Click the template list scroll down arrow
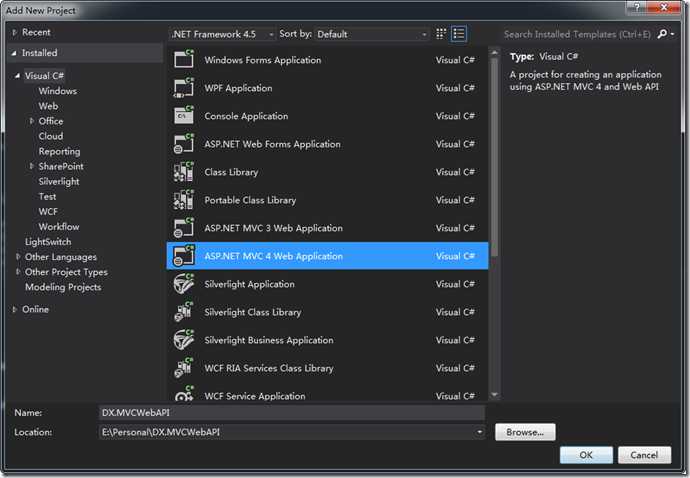Screen dimensions: 690x478 [494, 394]
